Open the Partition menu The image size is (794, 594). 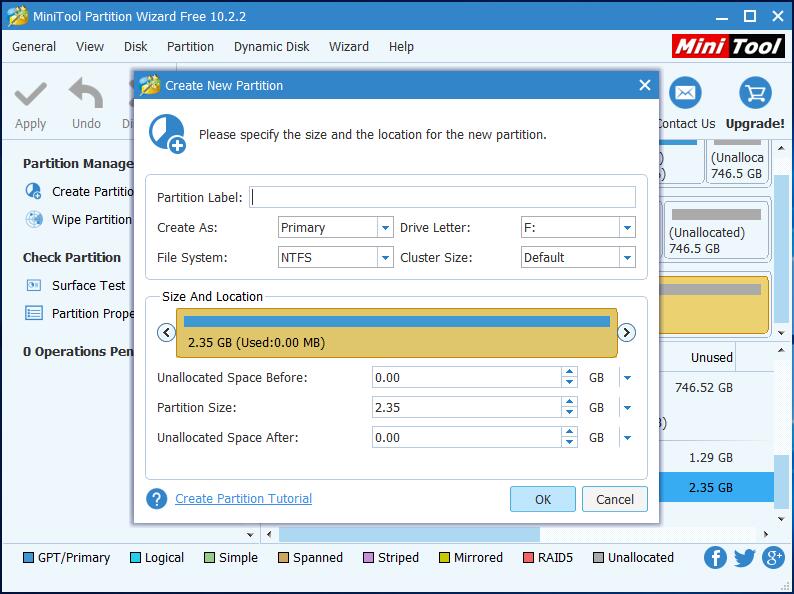click(190, 47)
